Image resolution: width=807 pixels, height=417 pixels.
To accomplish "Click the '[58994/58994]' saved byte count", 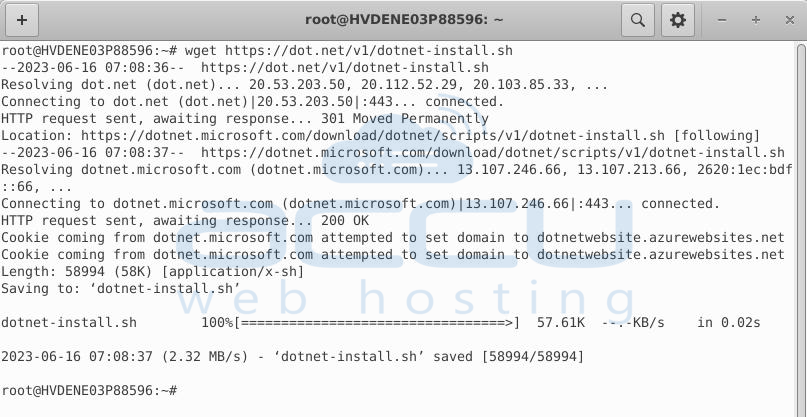I will 533,357.
